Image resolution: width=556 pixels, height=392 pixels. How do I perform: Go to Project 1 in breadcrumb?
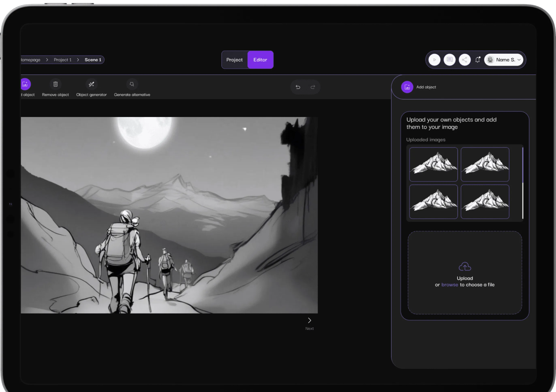tap(62, 60)
